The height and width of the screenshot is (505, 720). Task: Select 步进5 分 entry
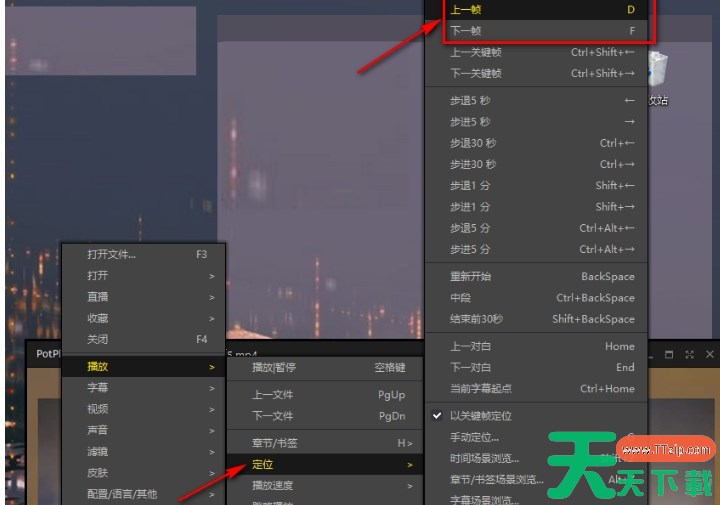click(536, 249)
